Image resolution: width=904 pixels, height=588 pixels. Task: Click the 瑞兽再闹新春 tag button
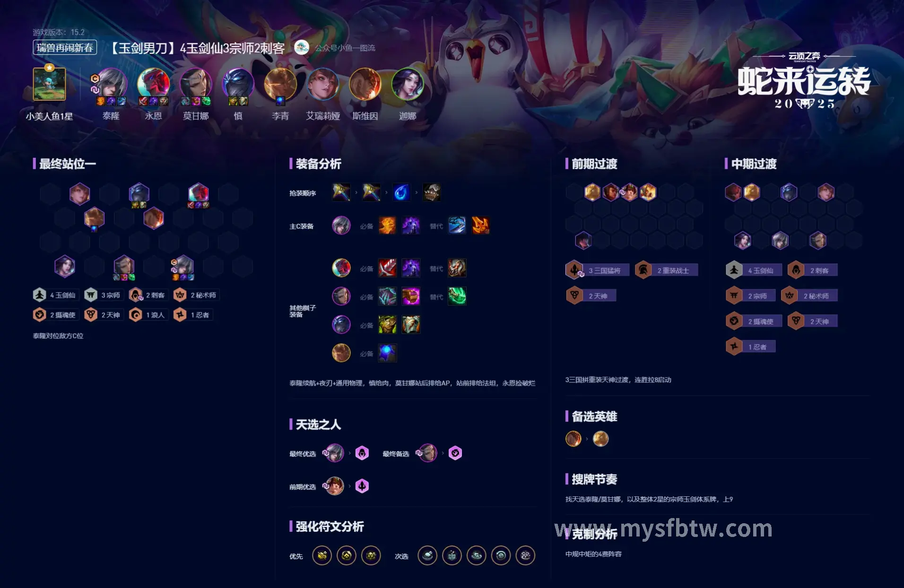(x=65, y=48)
